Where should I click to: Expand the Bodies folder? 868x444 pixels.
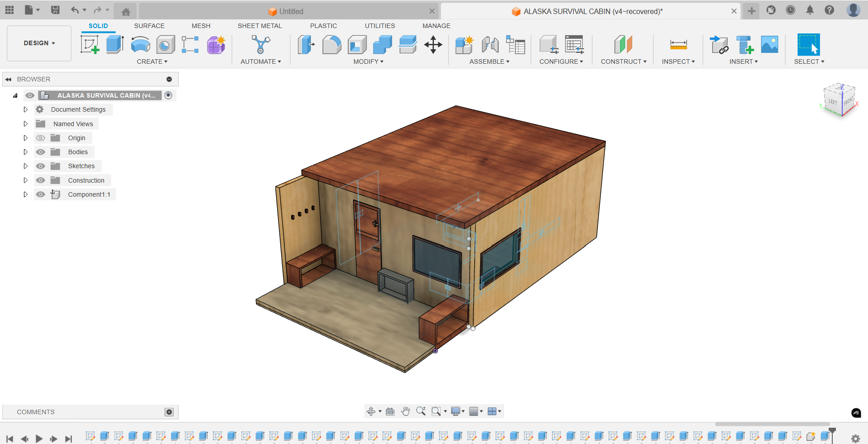26,152
